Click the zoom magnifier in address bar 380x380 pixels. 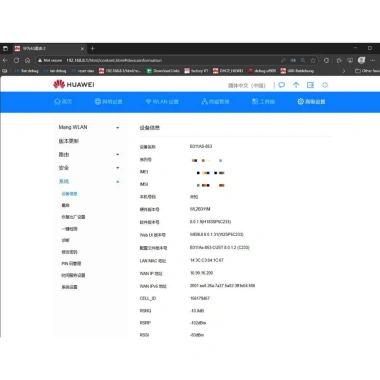303,60
